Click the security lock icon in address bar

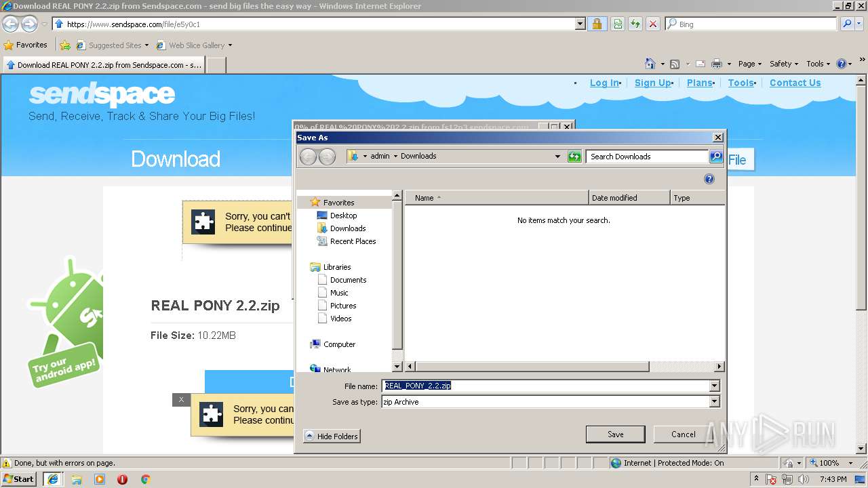597,24
